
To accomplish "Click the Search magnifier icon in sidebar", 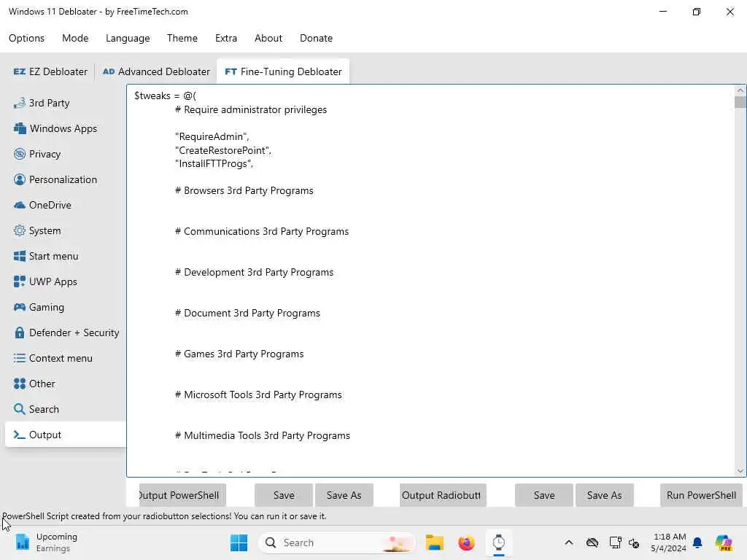I will click(20, 409).
